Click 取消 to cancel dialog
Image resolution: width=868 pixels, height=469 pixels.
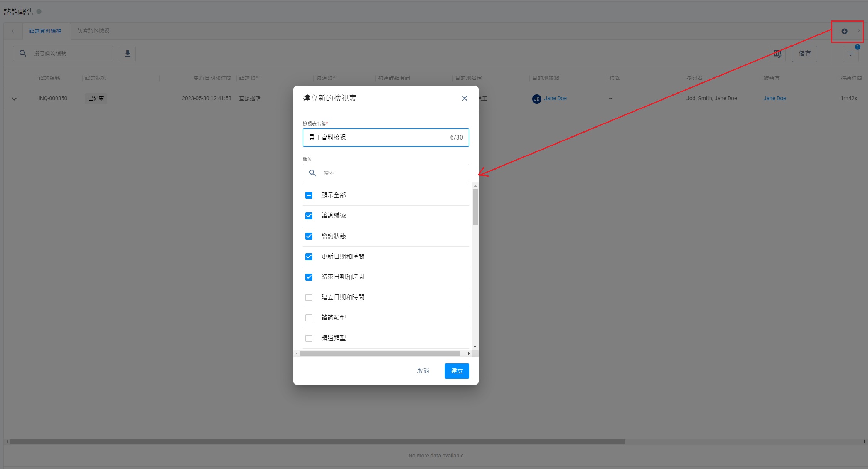pyautogui.click(x=423, y=371)
